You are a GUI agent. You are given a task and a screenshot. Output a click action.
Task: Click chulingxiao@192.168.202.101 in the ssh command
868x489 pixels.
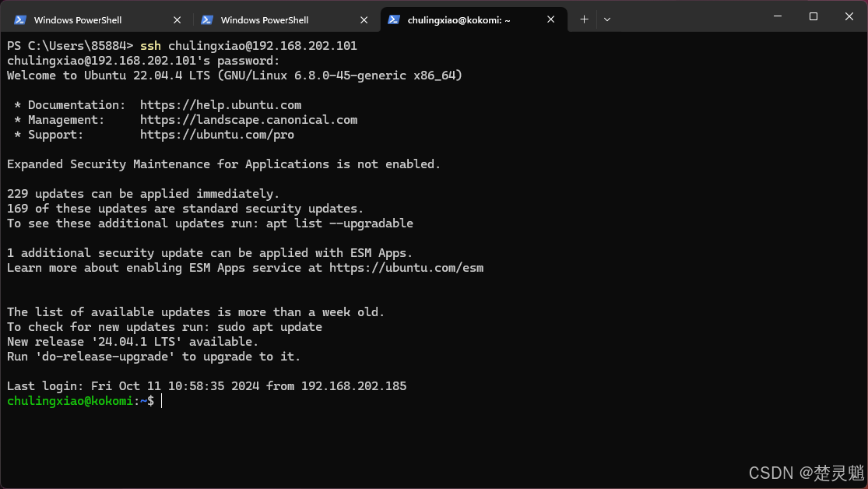(263, 46)
